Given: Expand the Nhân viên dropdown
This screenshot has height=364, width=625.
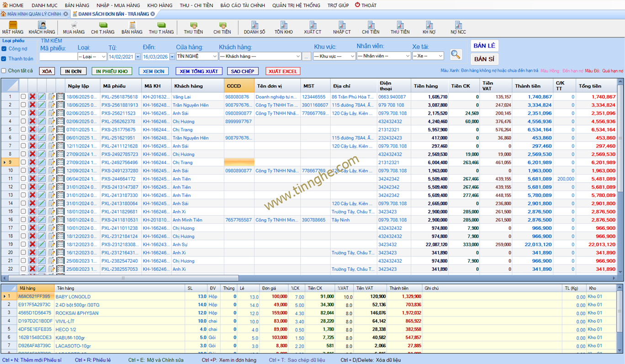Looking at the screenshot, I should click(384, 56).
